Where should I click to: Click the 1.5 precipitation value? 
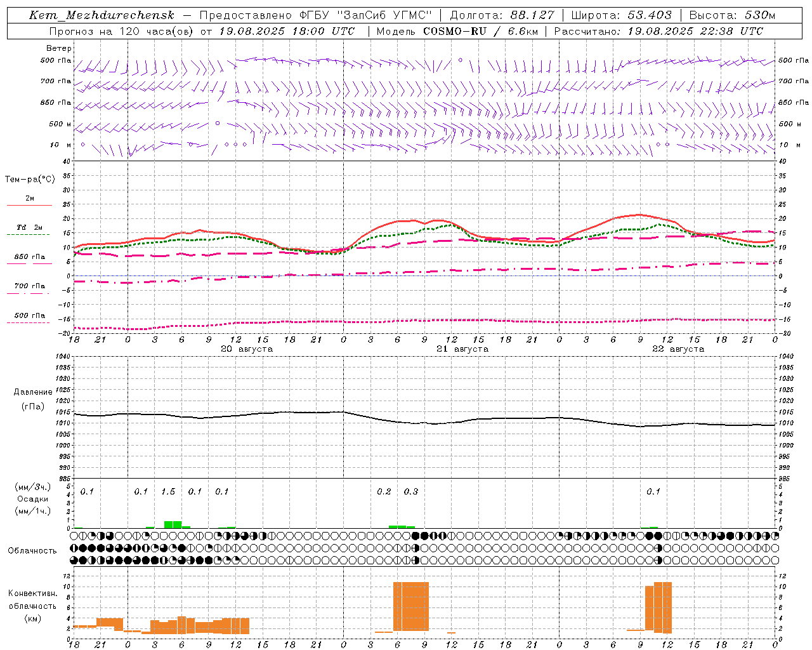click(168, 492)
